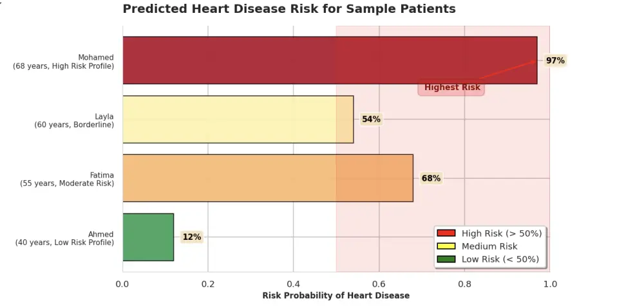Click the 68% value label
The height and width of the screenshot is (308, 644).
point(431,178)
